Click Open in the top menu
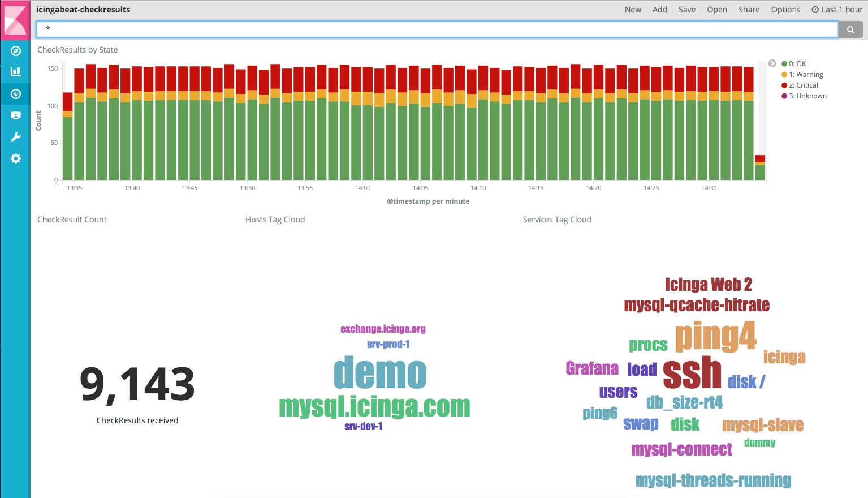Image resolution: width=868 pixels, height=498 pixels. tap(717, 10)
